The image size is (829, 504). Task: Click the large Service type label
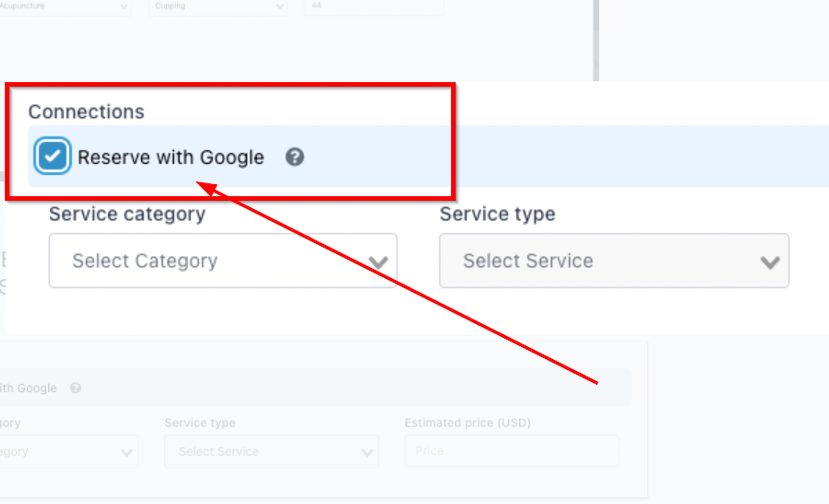tap(497, 214)
